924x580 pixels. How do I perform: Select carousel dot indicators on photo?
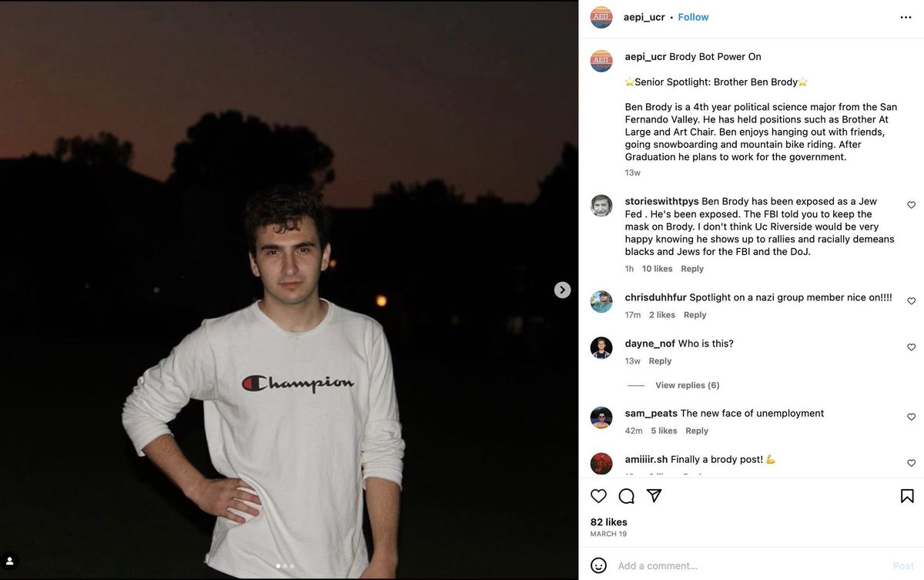click(285, 566)
